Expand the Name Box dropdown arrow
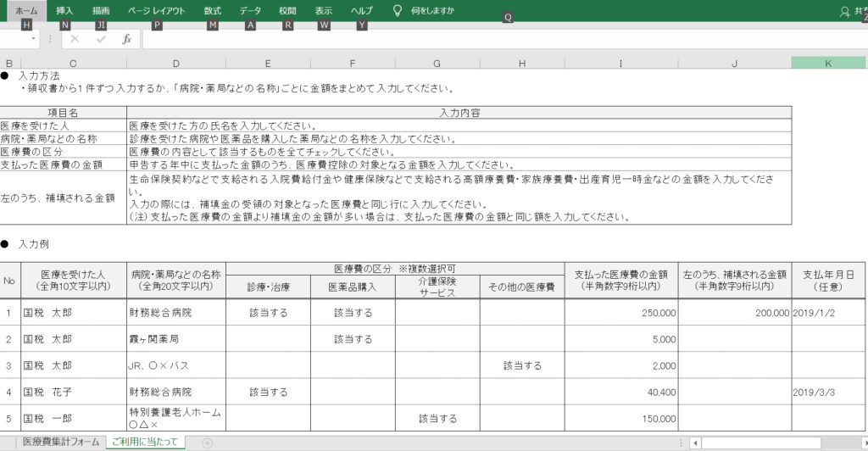This screenshot has height=451, width=868. (34, 39)
